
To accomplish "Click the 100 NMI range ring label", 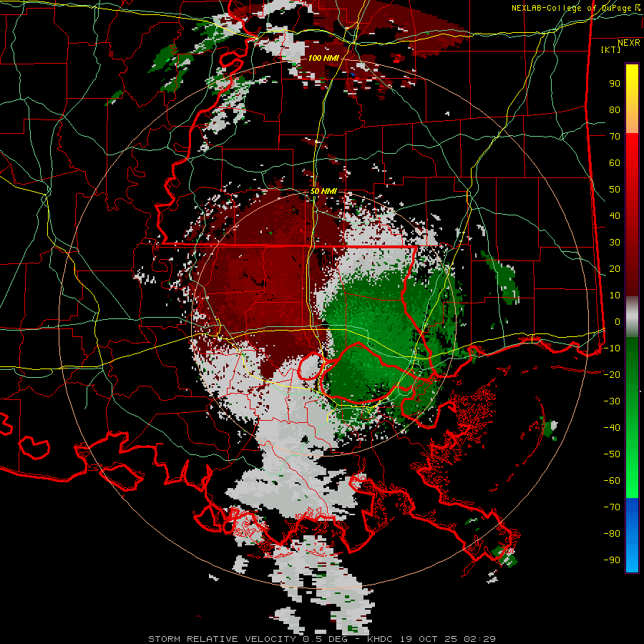I will [x=323, y=59].
